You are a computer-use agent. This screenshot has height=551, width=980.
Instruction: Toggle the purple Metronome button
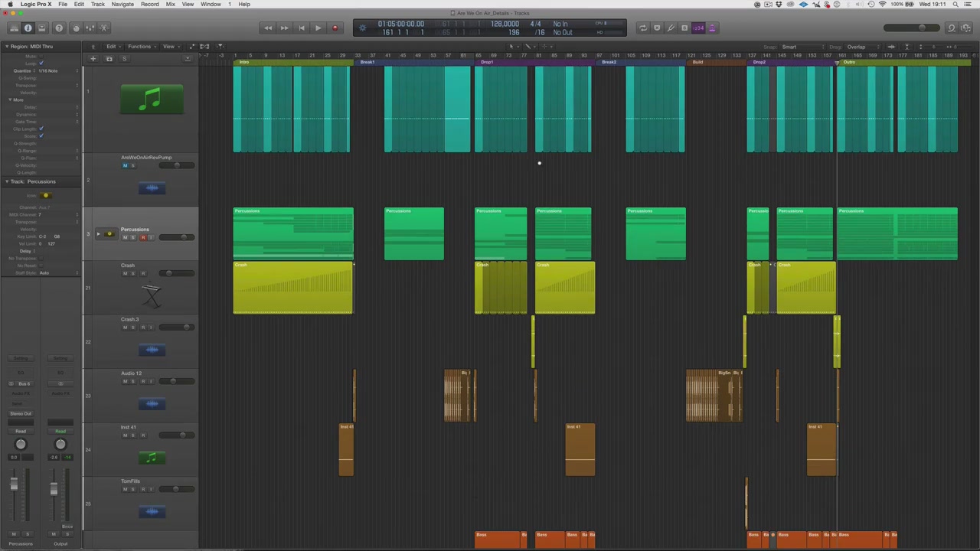coord(712,28)
